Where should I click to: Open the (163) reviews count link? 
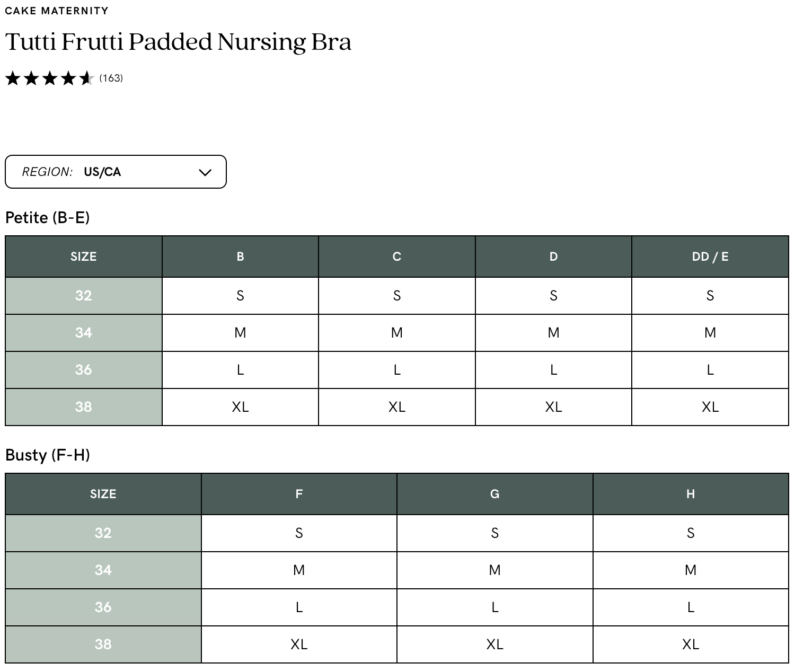(x=111, y=78)
